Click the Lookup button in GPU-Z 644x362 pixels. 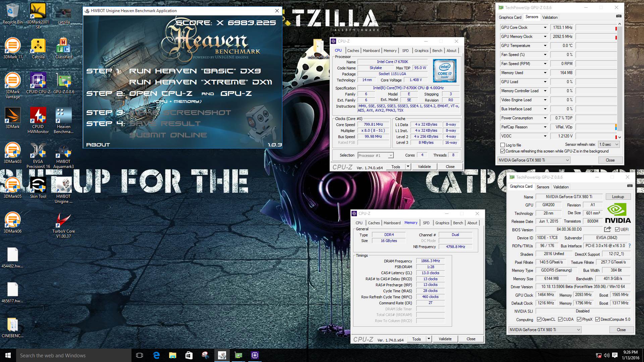pyautogui.click(x=618, y=197)
